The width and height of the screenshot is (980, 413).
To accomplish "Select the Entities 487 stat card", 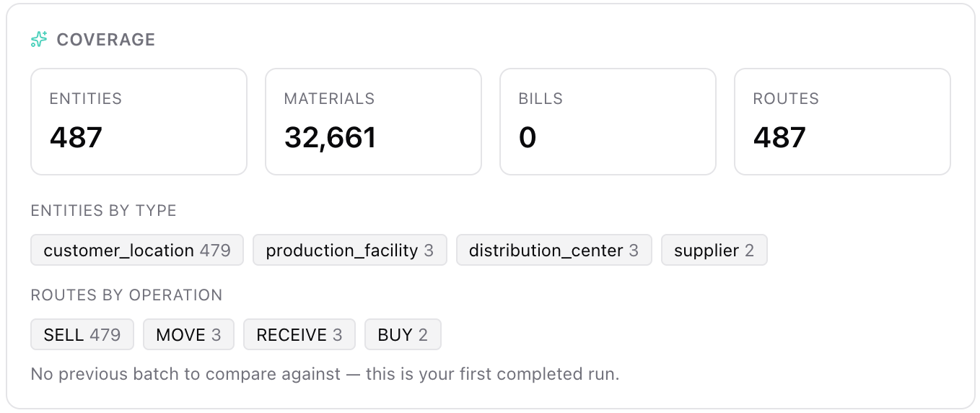I will pos(139,121).
